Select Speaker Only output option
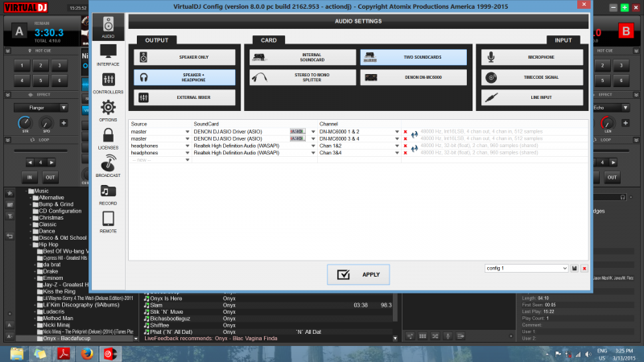Image resolution: width=644 pixels, height=362 pixels. click(185, 57)
